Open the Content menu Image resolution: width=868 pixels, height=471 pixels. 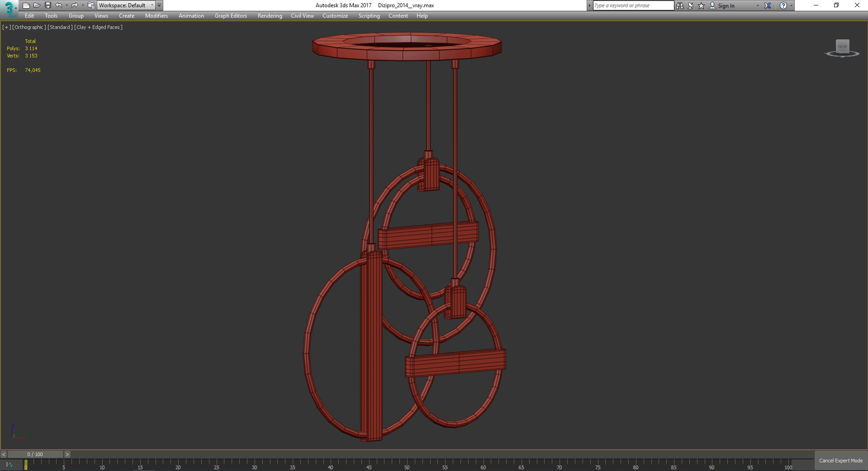[398, 16]
